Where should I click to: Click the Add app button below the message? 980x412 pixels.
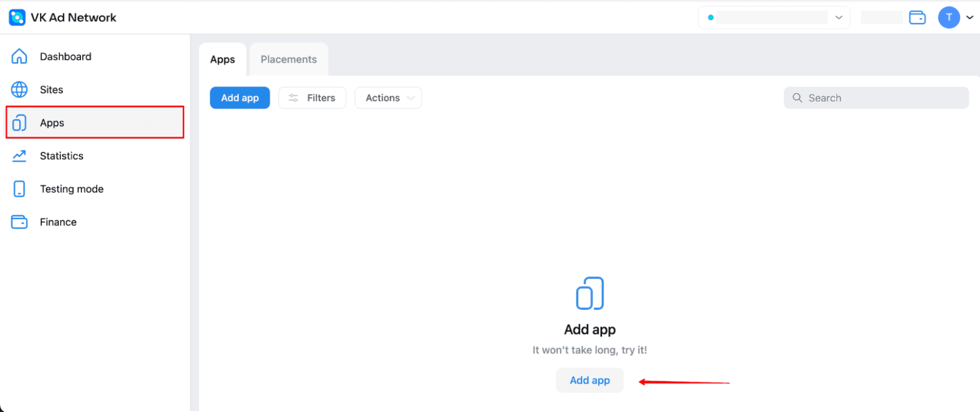click(x=590, y=380)
